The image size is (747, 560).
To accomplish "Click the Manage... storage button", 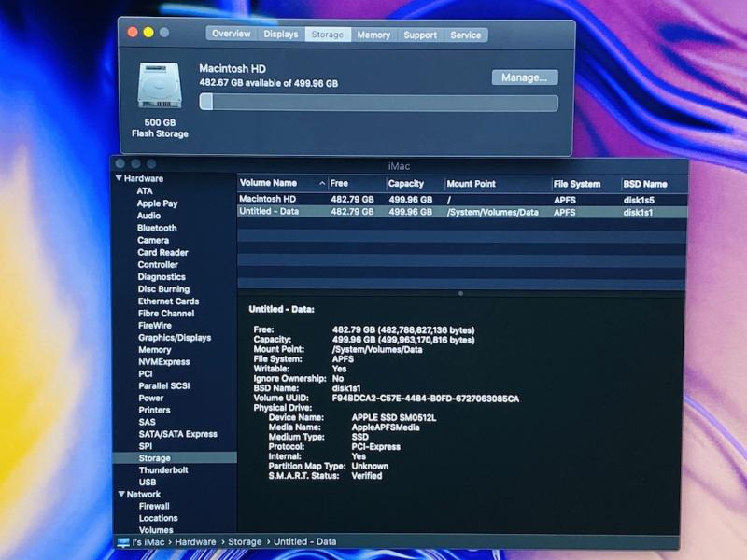I will click(x=524, y=77).
